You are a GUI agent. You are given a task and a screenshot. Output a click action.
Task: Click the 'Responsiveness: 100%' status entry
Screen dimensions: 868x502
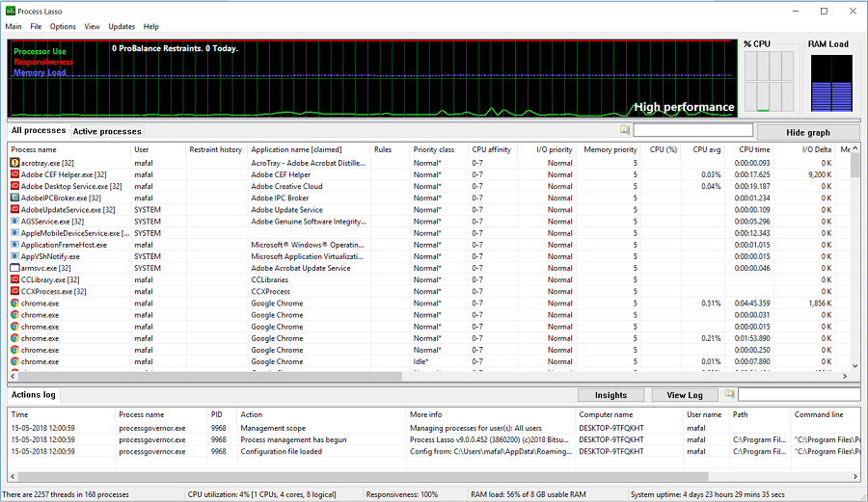(x=401, y=494)
